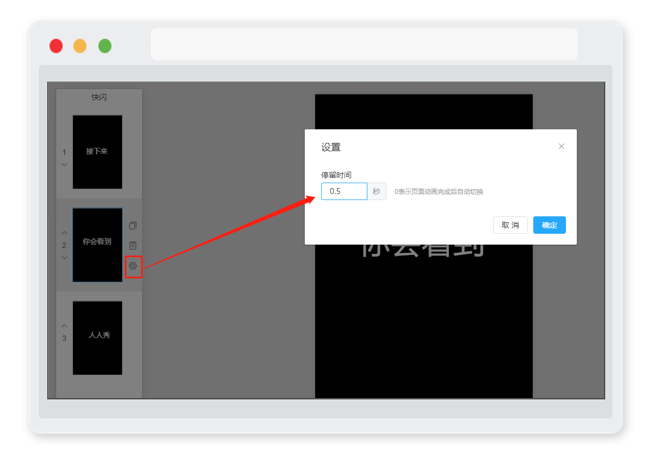This screenshot has height=459, width=660.
Task: Click the hint text 0表示页面动画完成后自动切换
Action: coord(438,192)
